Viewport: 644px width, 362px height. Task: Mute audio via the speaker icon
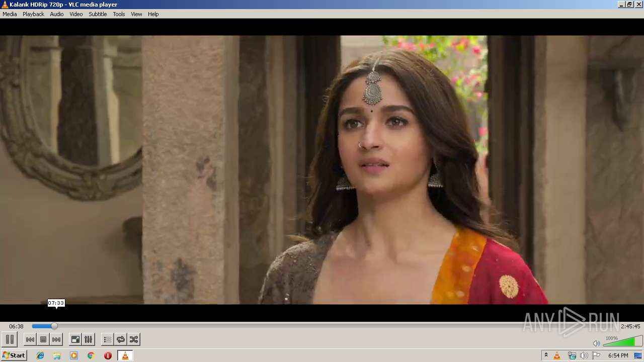[596, 343]
